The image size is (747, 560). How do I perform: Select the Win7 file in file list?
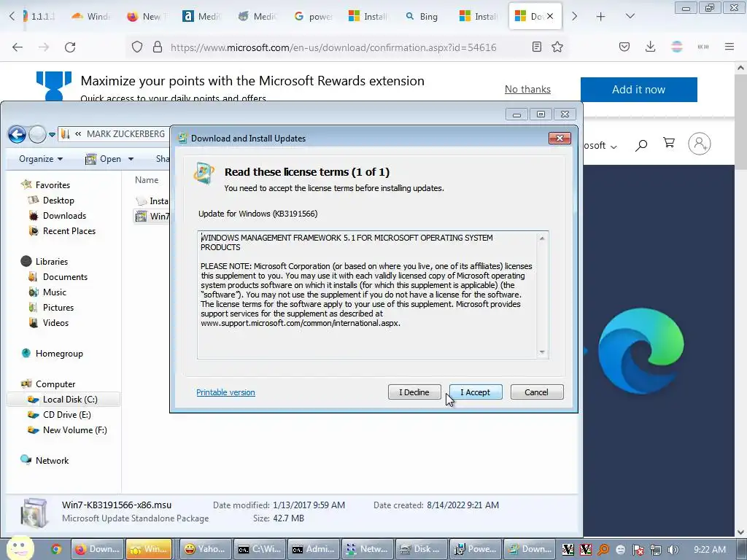coord(152,216)
